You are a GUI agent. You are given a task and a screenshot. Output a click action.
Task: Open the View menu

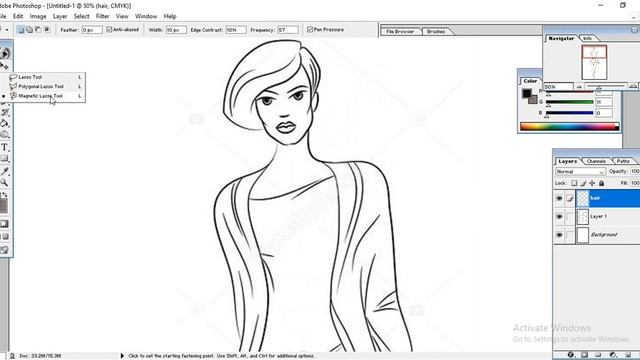[122, 16]
